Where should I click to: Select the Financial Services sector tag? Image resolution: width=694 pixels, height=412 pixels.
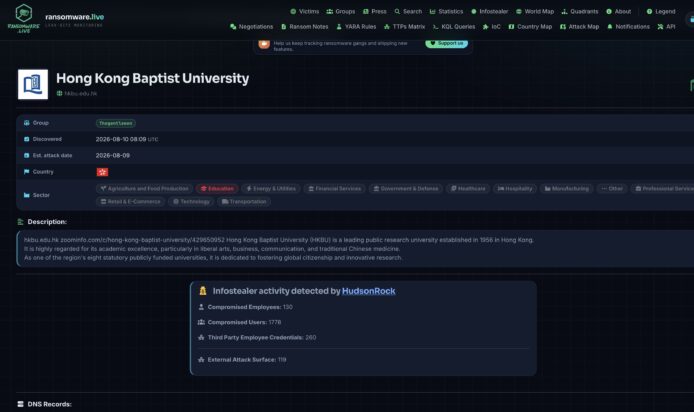[334, 189]
